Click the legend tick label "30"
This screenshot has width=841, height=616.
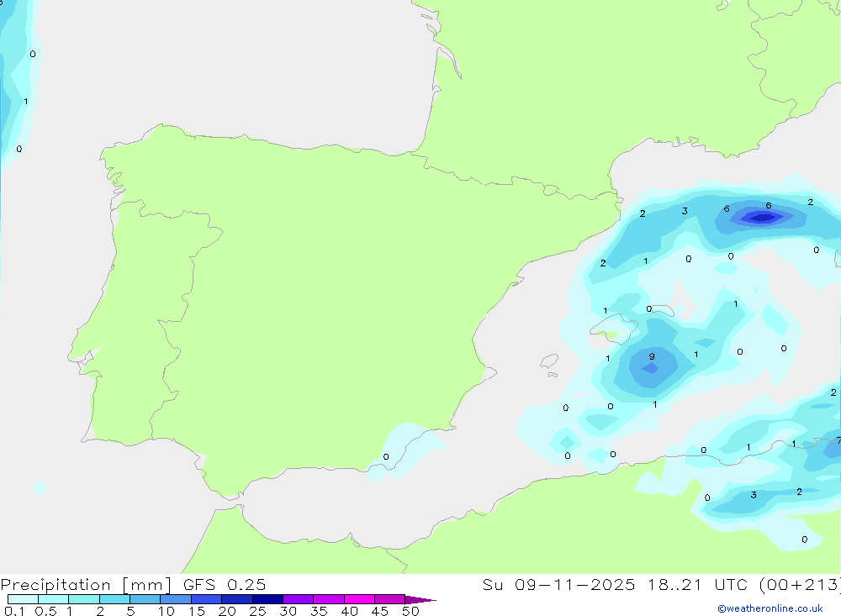[x=288, y=611]
